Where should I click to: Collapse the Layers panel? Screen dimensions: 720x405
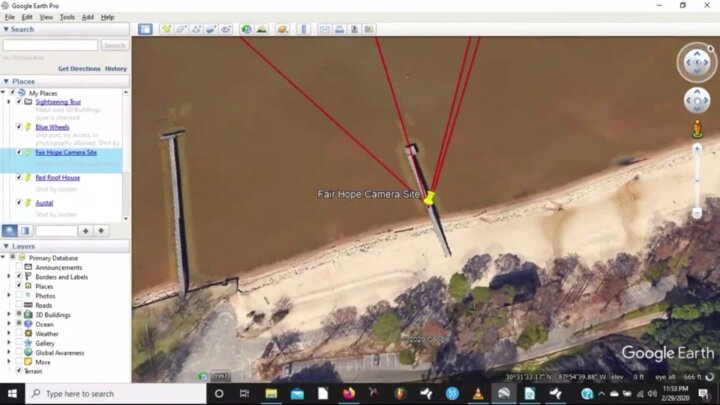[6, 246]
